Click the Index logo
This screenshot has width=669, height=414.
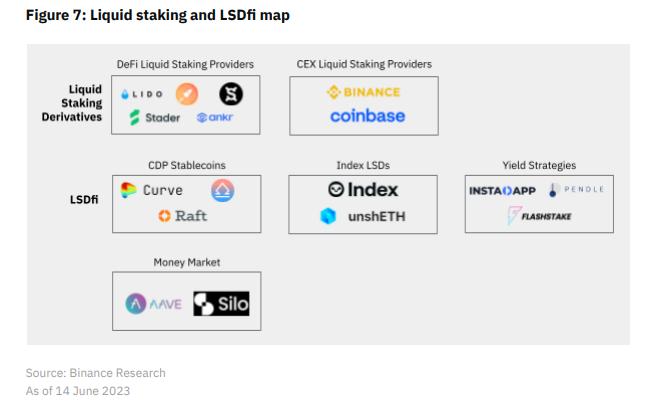point(363,190)
